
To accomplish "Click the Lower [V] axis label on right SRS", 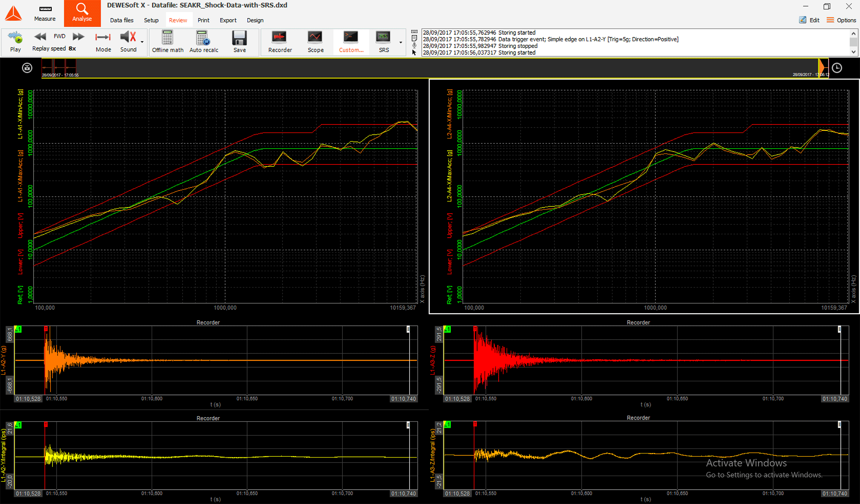I will (449, 262).
